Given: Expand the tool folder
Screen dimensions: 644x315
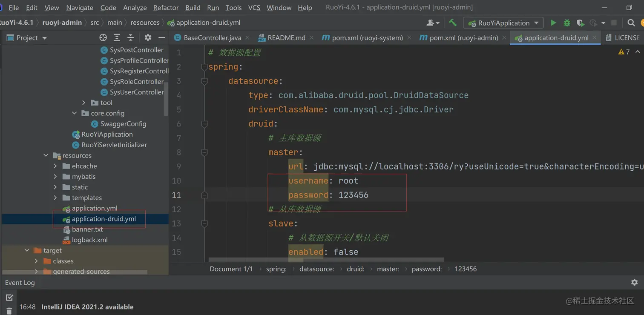Looking at the screenshot, I should 84,103.
